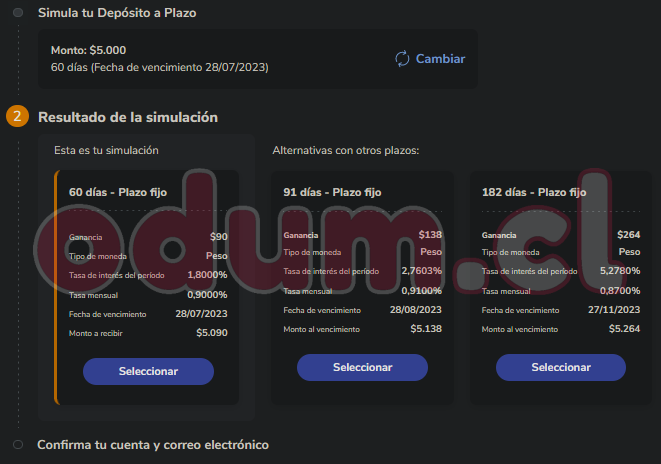Select the 91 días plazo fijo option

[363, 367]
